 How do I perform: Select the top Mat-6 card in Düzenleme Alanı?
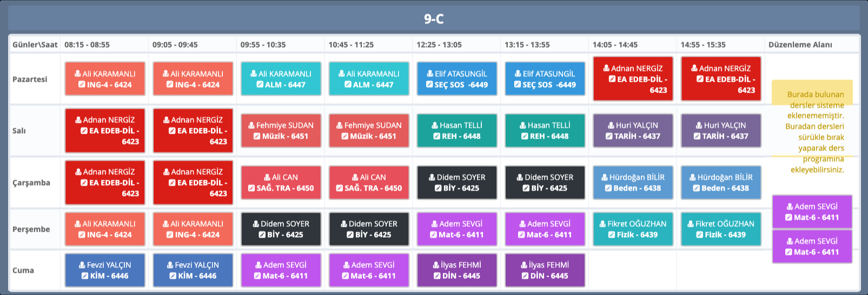[x=812, y=212]
